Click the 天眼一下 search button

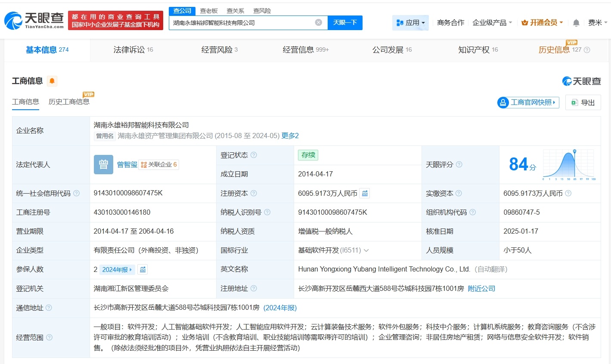click(345, 22)
